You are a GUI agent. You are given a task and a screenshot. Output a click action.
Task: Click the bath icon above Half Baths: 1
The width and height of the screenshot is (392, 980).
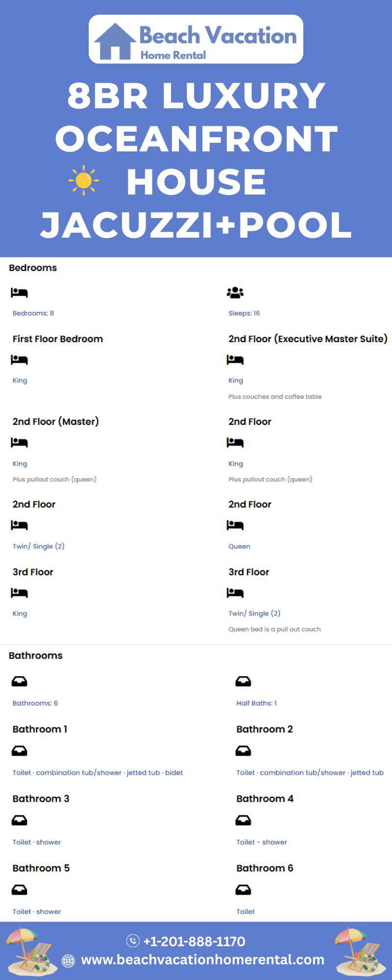tap(243, 681)
